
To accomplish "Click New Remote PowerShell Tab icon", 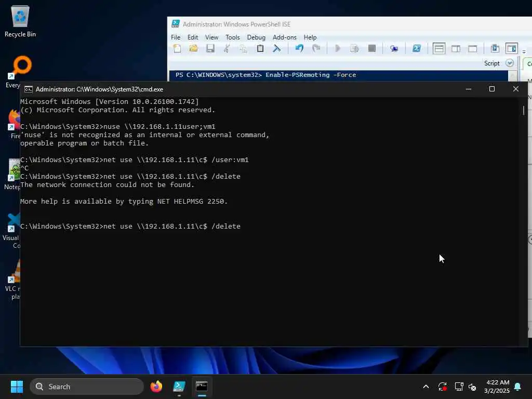I will [394, 48].
